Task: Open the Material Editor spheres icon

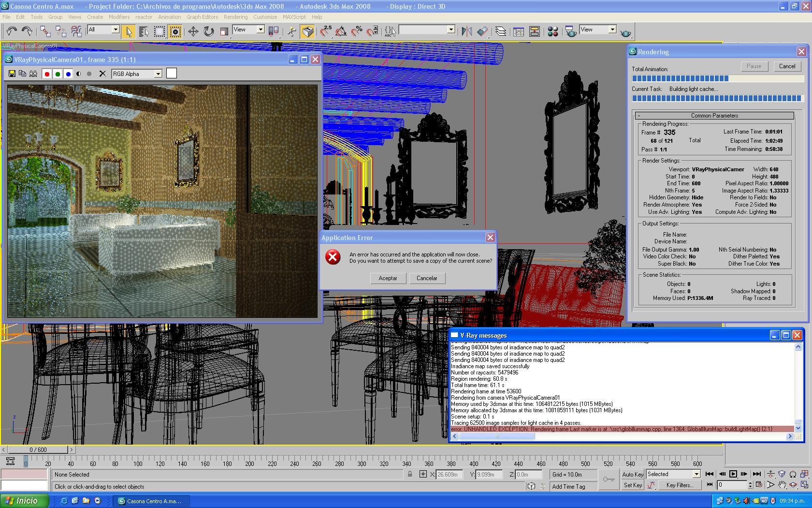Action: (x=552, y=31)
